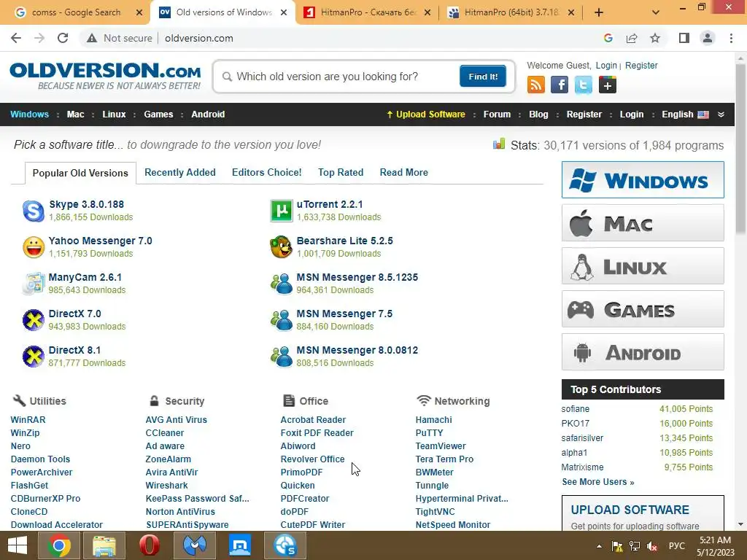Bookmark this page with star icon
This screenshot has width=747, height=560.
point(655,38)
